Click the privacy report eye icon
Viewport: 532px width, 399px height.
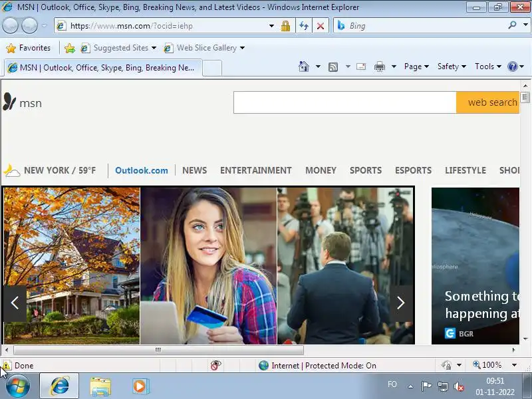coord(215,365)
